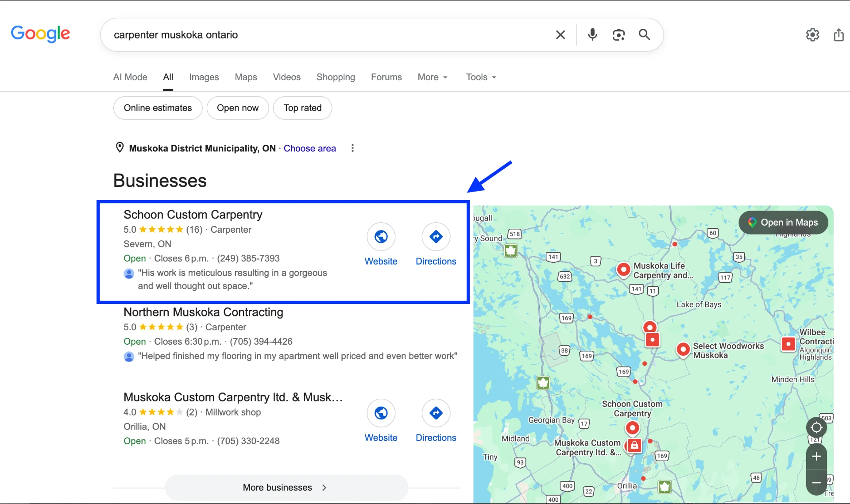Image resolution: width=850 pixels, height=504 pixels.
Task: Expand the More dropdown
Action: (x=433, y=77)
